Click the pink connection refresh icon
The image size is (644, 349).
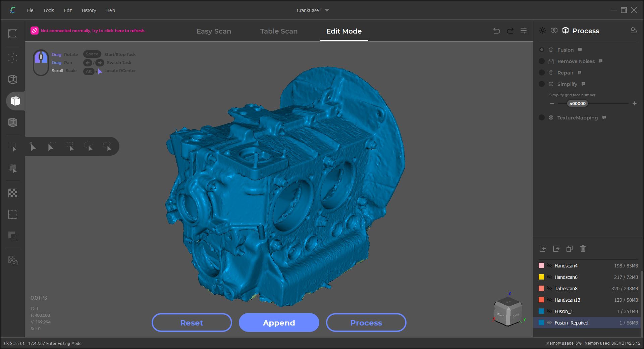tap(35, 31)
